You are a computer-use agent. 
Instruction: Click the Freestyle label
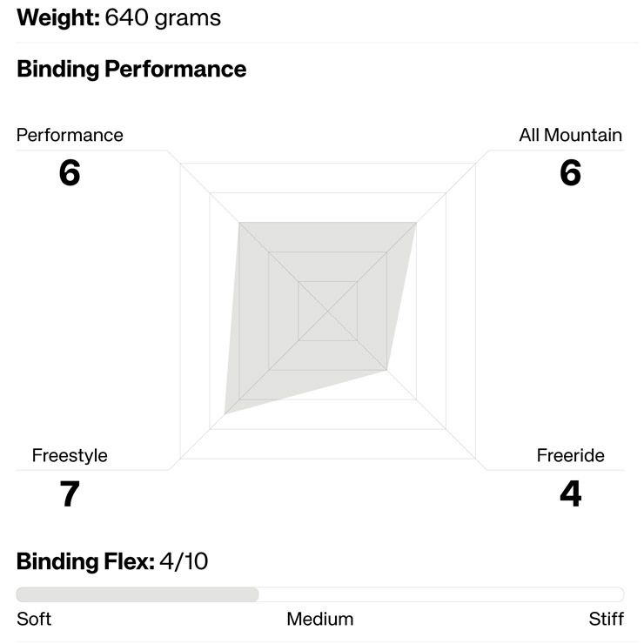tap(70, 455)
